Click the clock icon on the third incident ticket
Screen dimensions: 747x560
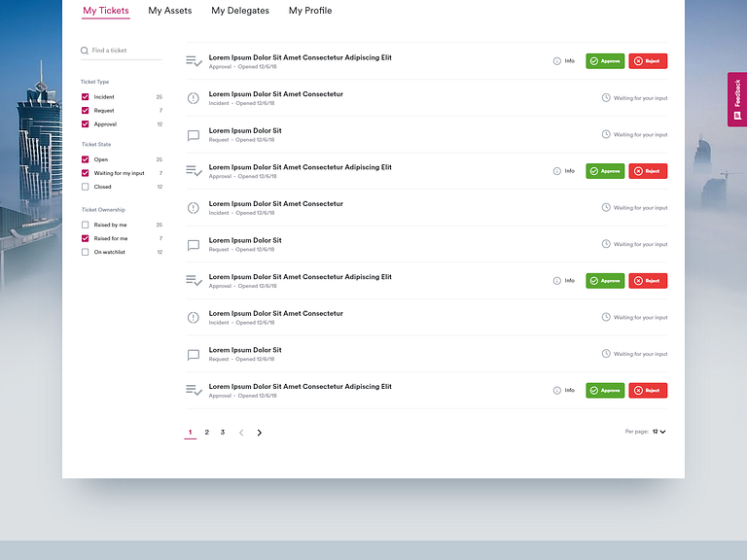[606, 317]
